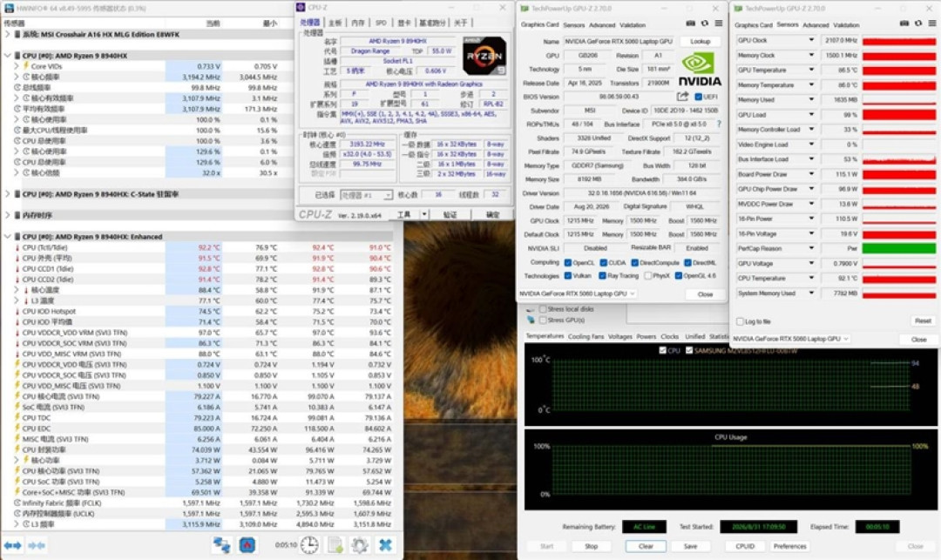
Task: Click Stress GPU(s) icon in stability test
Action: [x=531, y=320]
